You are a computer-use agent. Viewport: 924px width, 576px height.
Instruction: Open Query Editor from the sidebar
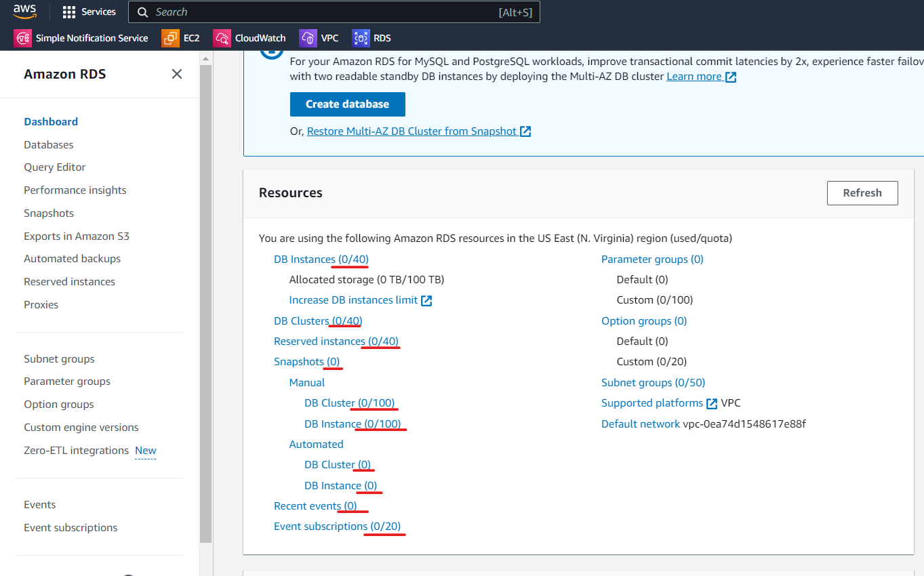click(55, 167)
